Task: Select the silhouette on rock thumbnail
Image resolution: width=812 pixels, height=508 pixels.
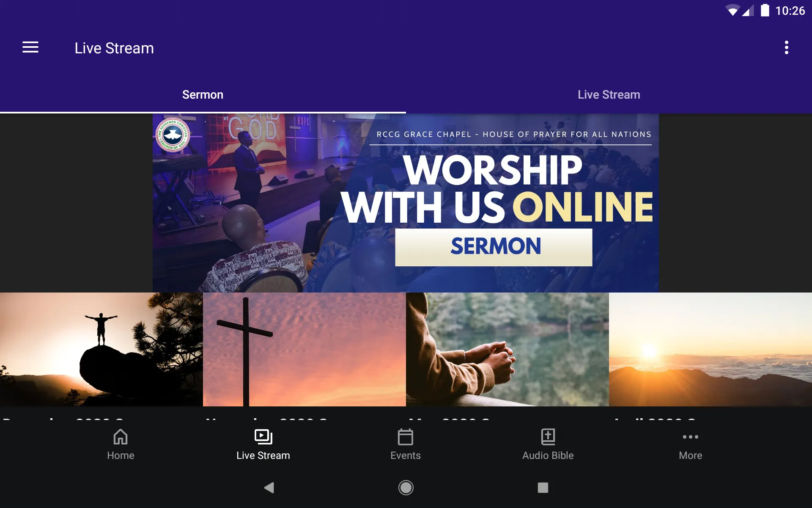Action: 101,350
